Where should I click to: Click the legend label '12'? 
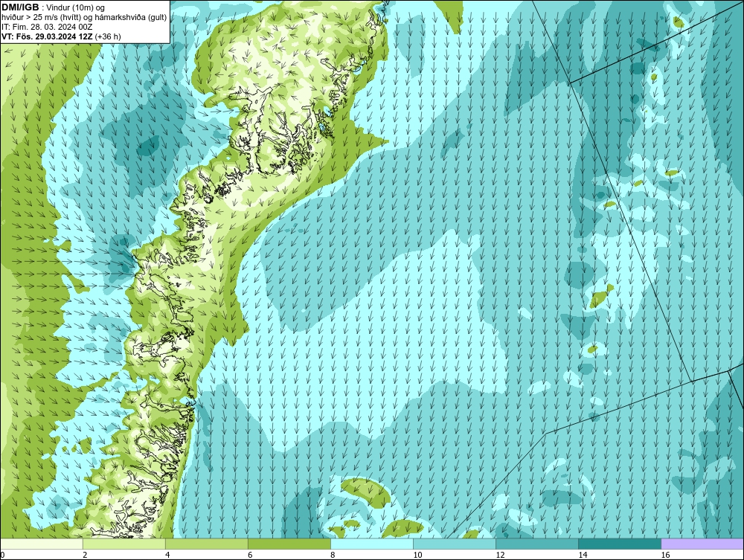click(x=500, y=555)
